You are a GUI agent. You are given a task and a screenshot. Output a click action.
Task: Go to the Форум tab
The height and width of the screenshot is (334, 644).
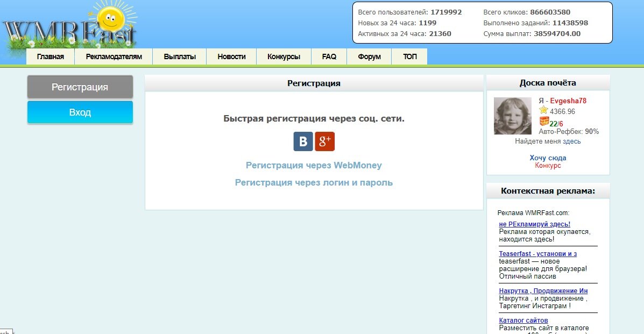(369, 56)
